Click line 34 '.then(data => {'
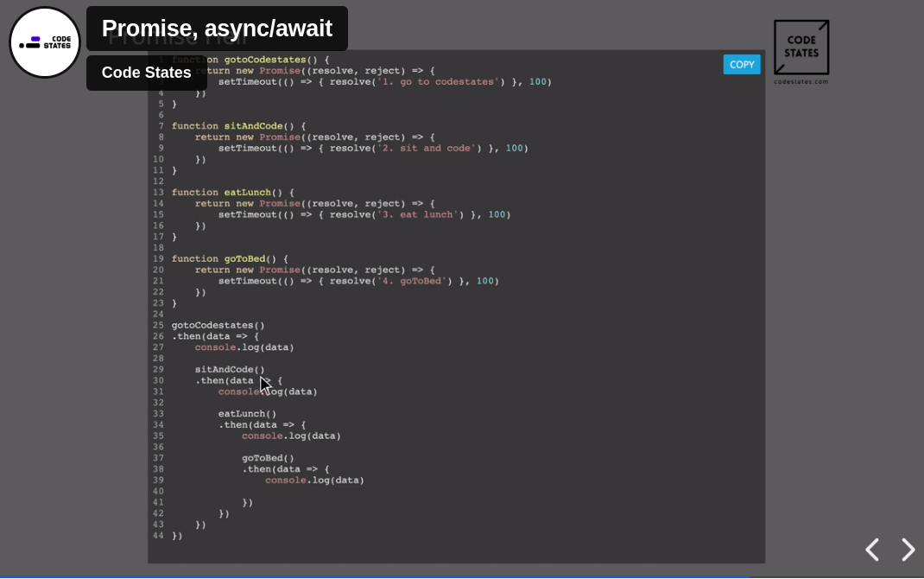This screenshot has height=579, width=924. pos(263,425)
